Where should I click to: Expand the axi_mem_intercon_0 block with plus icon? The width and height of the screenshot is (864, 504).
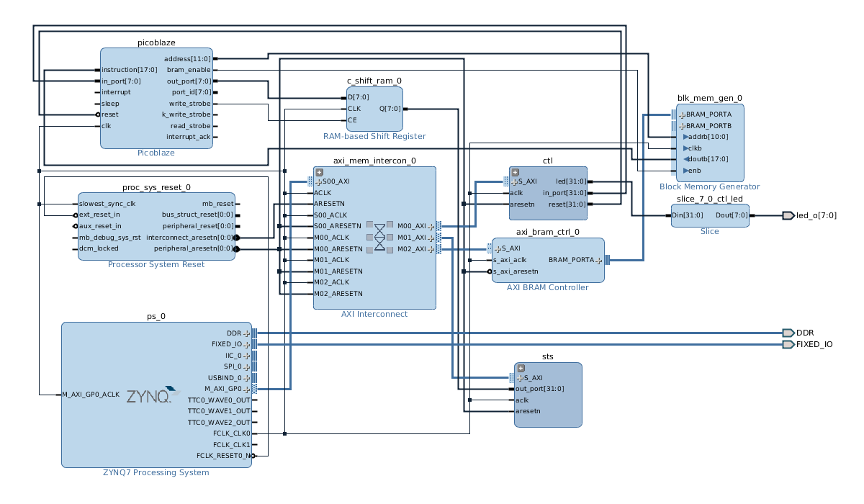[319, 173]
